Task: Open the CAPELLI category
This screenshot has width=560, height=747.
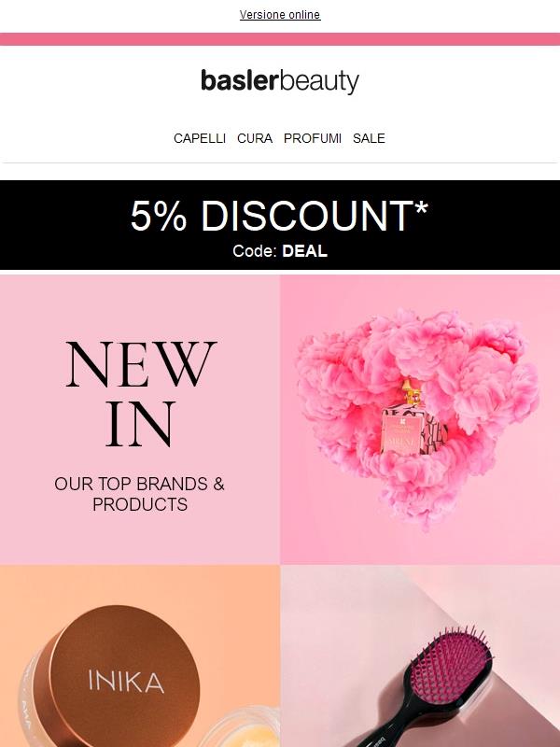Action: pyautogui.click(x=200, y=138)
